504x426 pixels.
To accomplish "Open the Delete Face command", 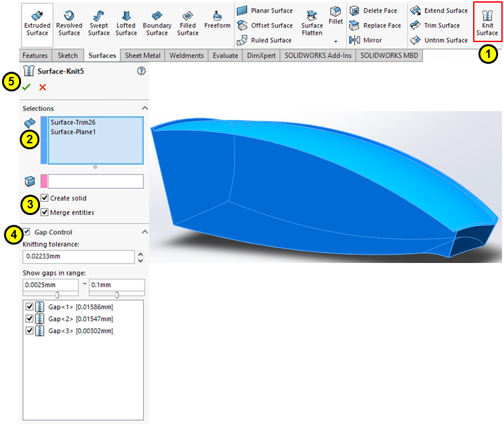I will coord(375,11).
